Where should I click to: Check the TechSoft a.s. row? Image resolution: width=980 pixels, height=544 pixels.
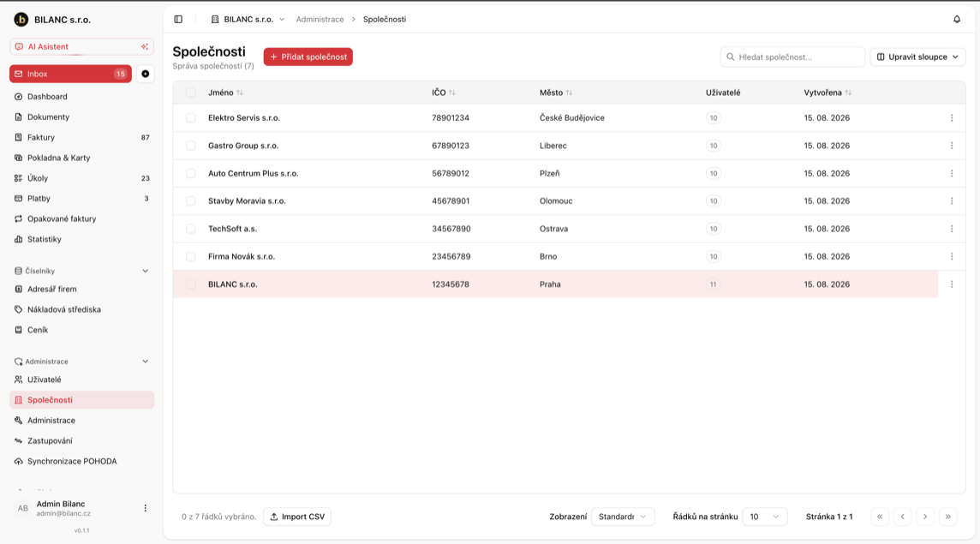[x=191, y=229]
